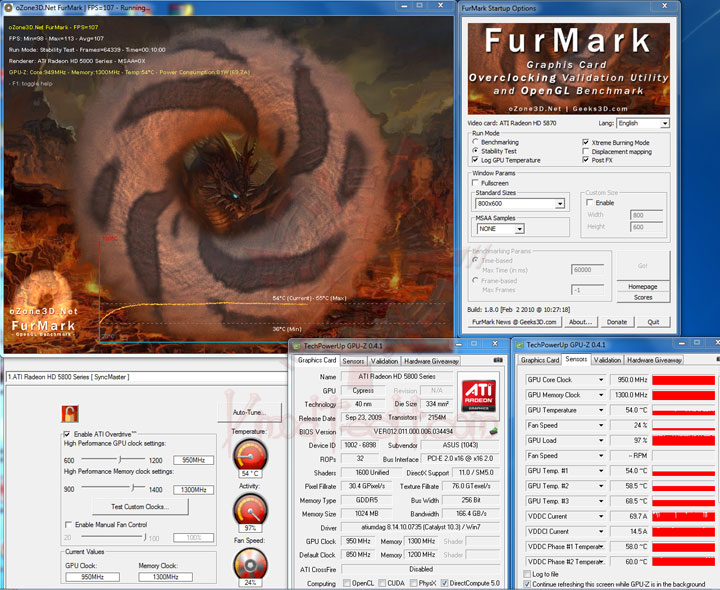The width and height of the screenshot is (720, 590).
Task: Click GPU Core Clock red sensor graph
Action: coord(683,380)
